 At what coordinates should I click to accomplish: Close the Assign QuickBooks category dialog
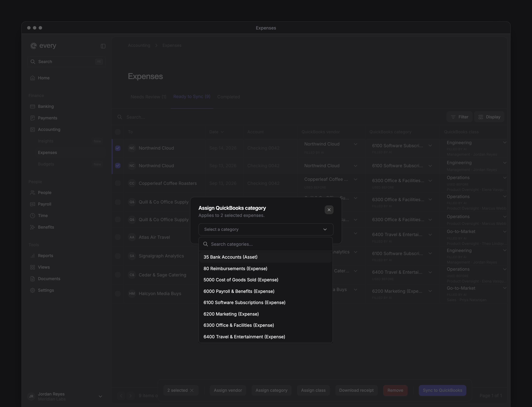pos(329,210)
